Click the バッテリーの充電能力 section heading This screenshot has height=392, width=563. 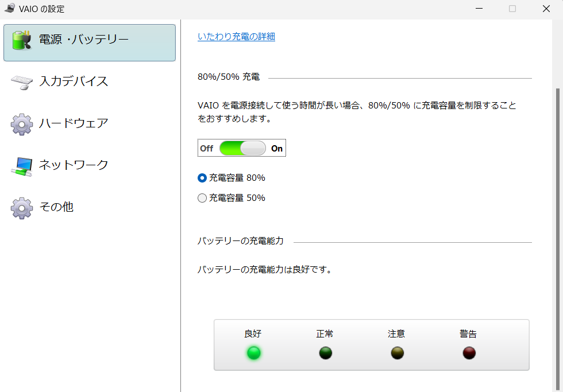[241, 241]
